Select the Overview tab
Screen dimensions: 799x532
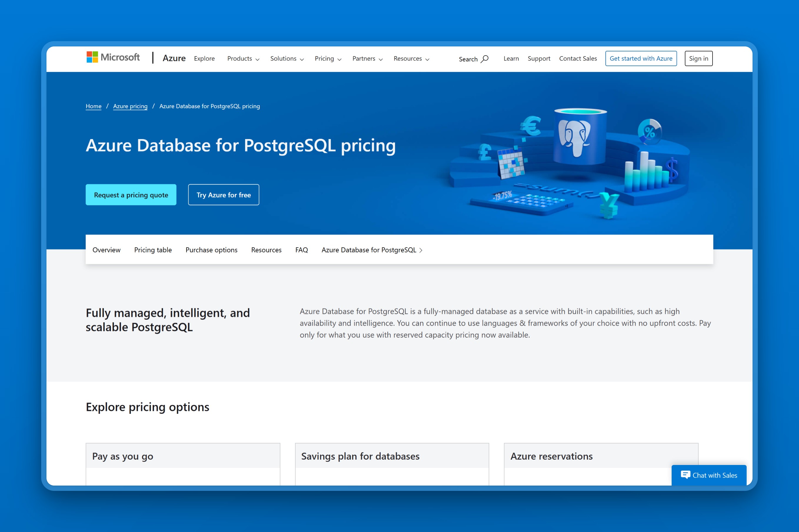106,250
